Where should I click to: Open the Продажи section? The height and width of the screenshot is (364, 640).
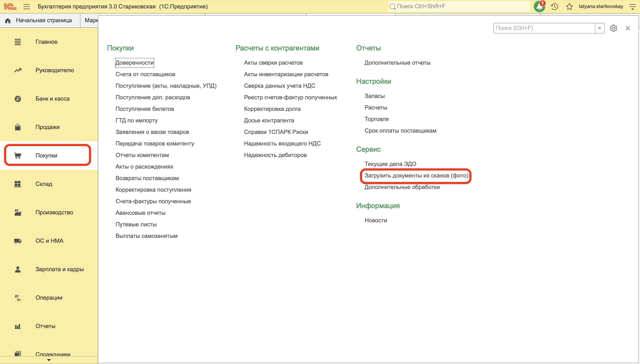click(x=49, y=127)
